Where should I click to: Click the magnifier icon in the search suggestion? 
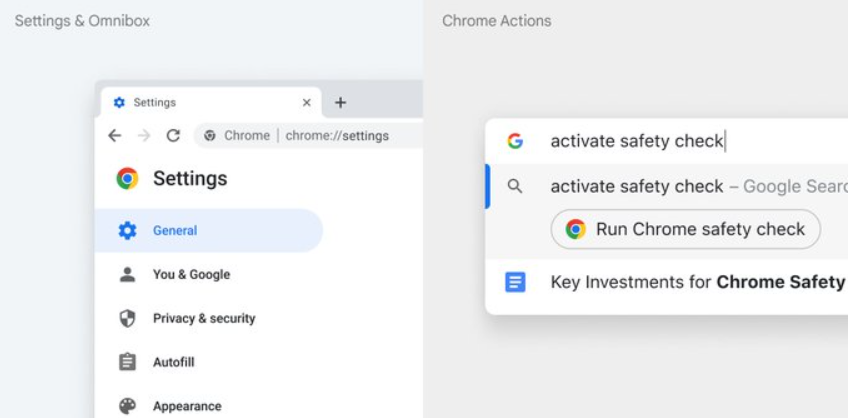(x=515, y=187)
